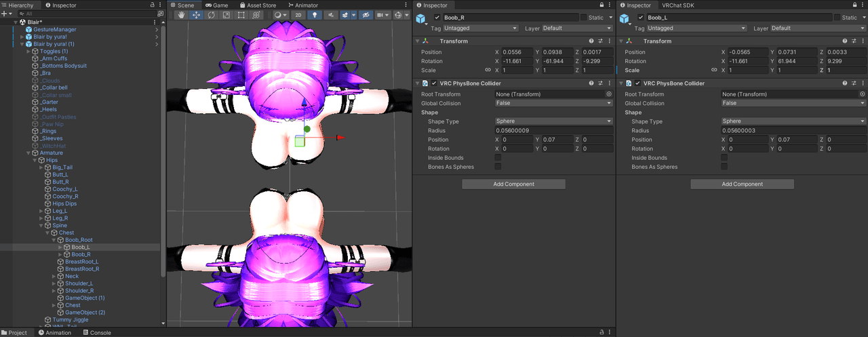Open Transform help icon in Boob_L Inspector
The height and width of the screenshot is (337, 868).
pos(844,41)
